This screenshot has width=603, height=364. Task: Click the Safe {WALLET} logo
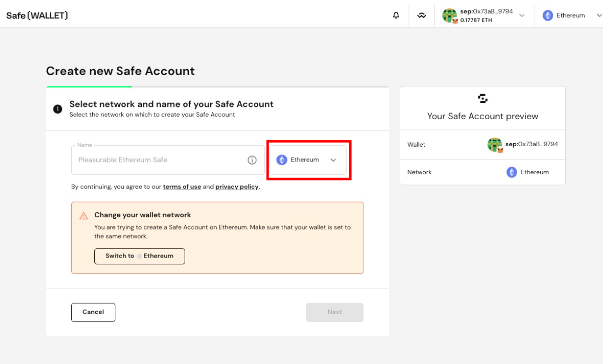[x=37, y=15]
